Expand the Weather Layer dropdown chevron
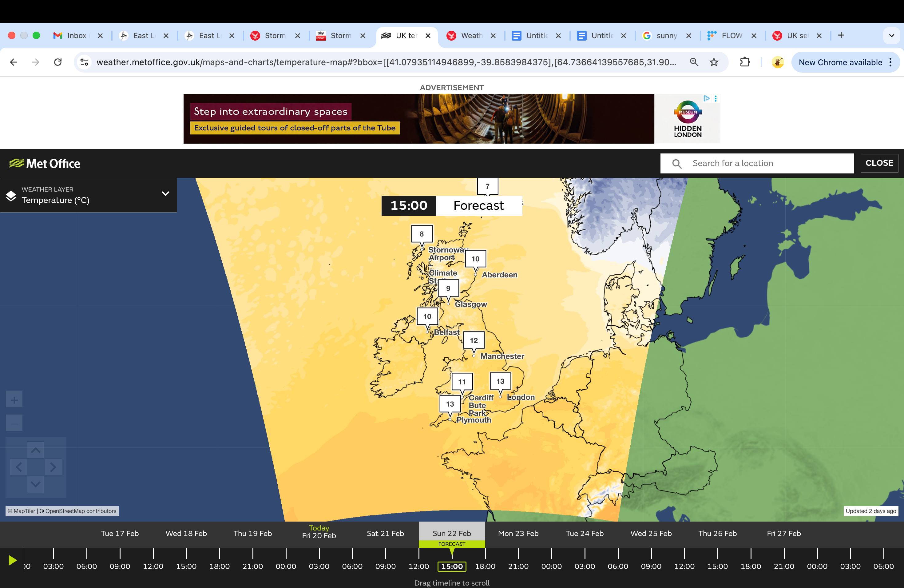The image size is (904, 588). click(x=165, y=194)
